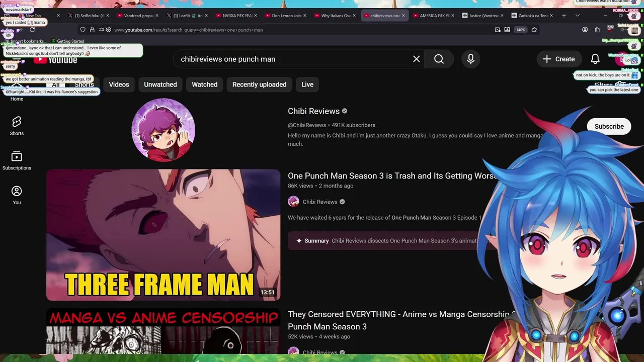
Task: View site security padlock info
Action: pyautogui.click(x=92, y=30)
